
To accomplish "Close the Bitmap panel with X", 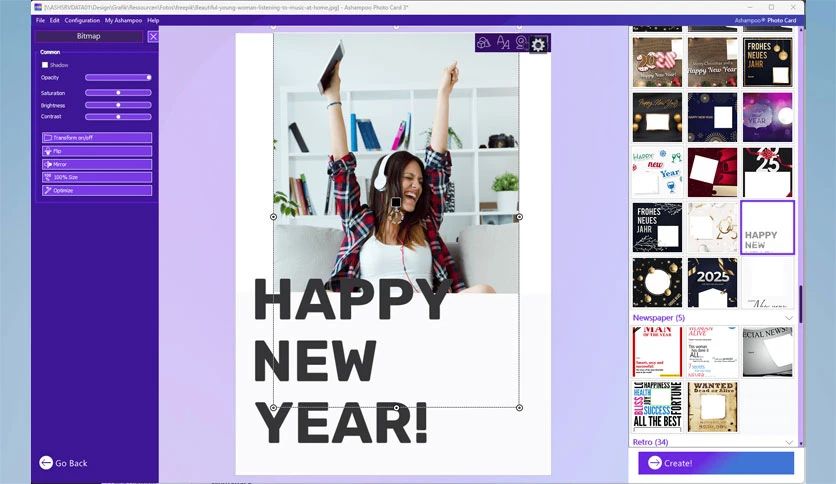I will point(153,36).
